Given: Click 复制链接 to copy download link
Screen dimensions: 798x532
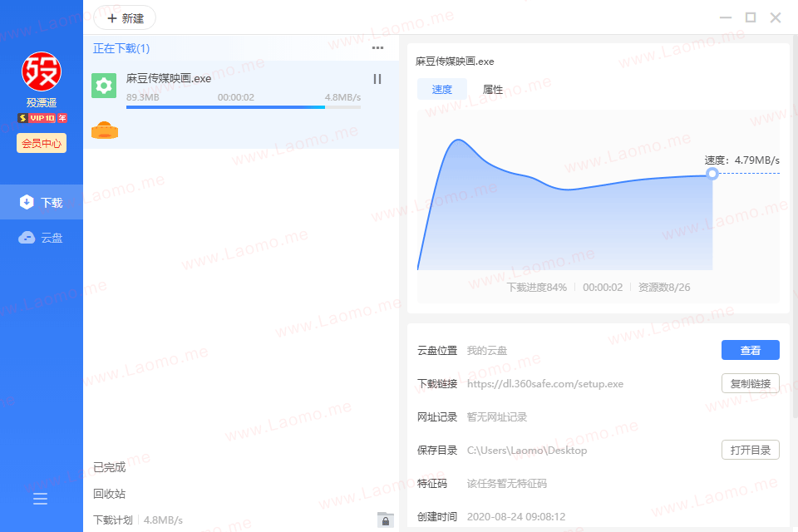Looking at the screenshot, I should (750, 384).
